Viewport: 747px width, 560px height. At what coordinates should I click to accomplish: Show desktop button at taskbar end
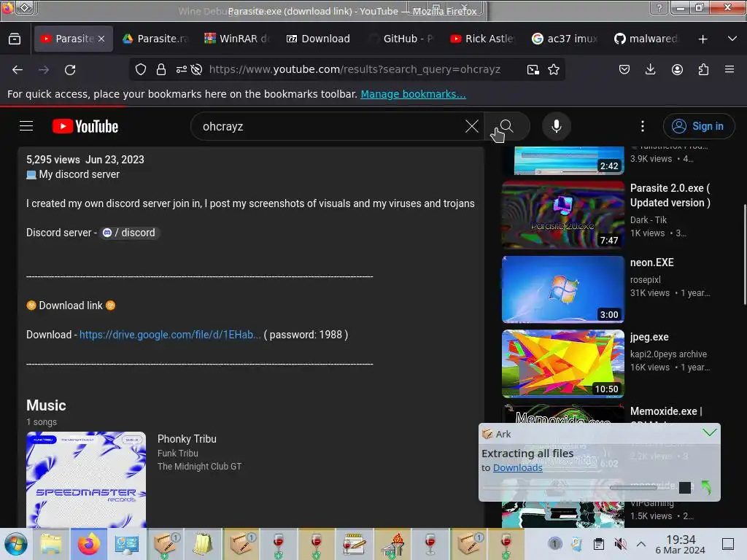coord(728,544)
